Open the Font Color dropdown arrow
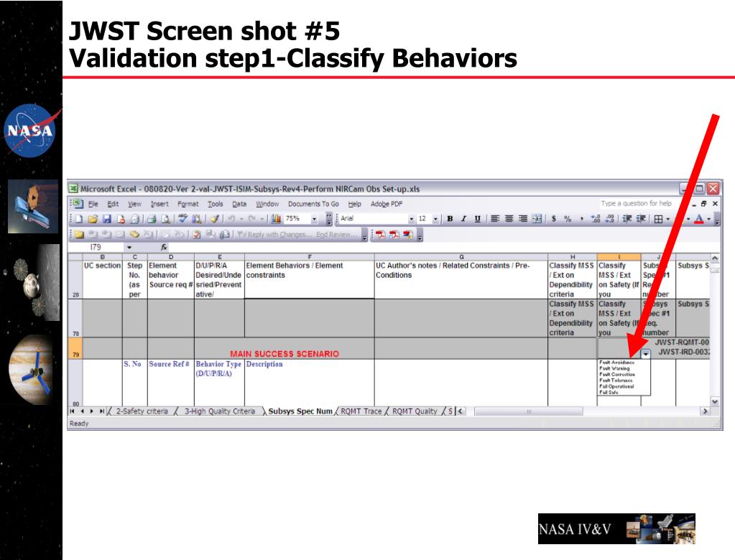 coord(708,219)
